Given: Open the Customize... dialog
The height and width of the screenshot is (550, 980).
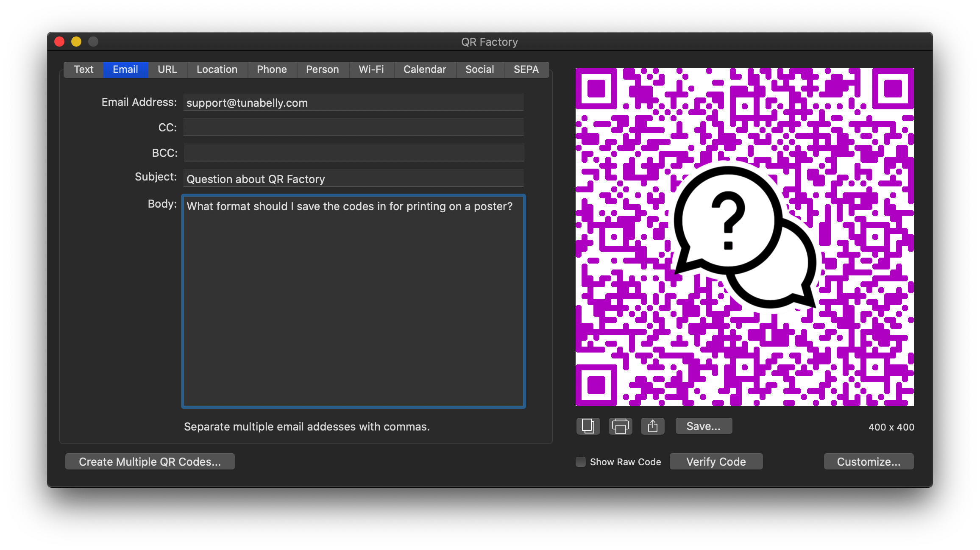Looking at the screenshot, I should (869, 461).
